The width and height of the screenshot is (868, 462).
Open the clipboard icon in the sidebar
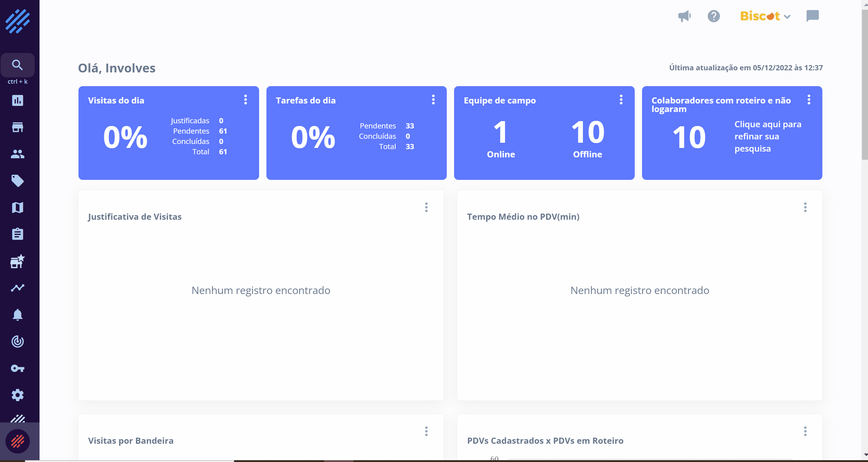(18, 234)
